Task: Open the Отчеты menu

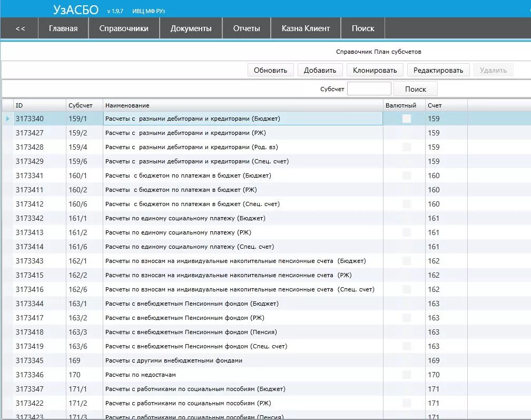Action: [x=247, y=28]
